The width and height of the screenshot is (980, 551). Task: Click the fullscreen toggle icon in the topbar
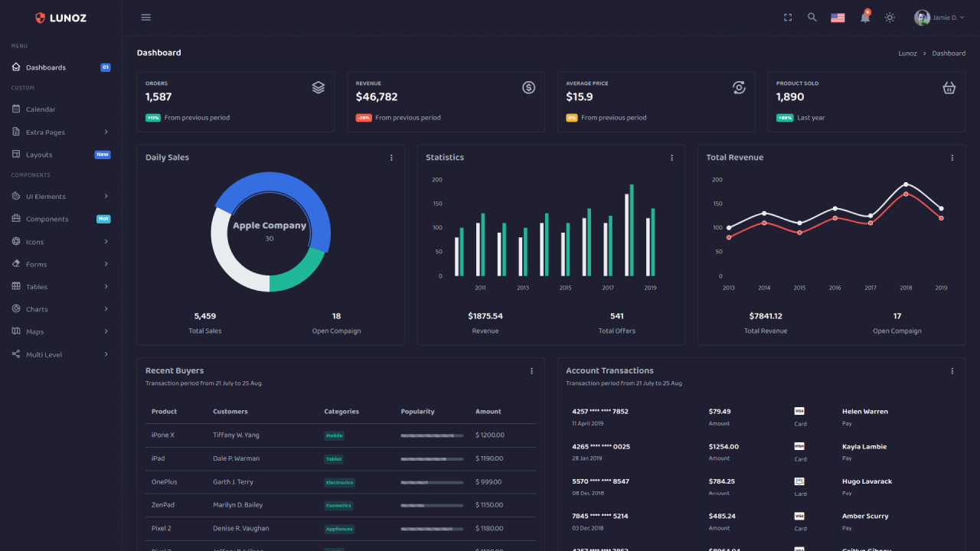pyautogui.click(x=788, y=17)
